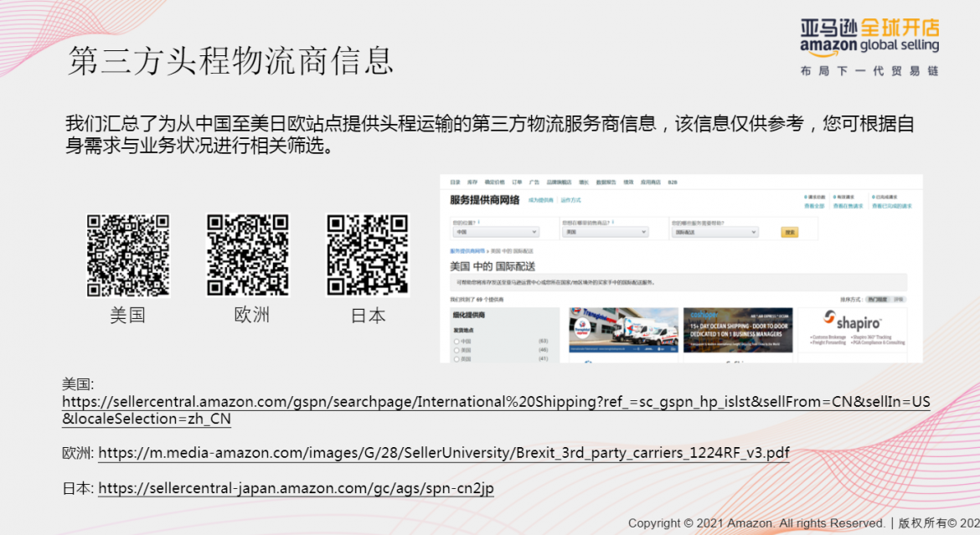Click the USA (美国) QR code

coord(128,255)
